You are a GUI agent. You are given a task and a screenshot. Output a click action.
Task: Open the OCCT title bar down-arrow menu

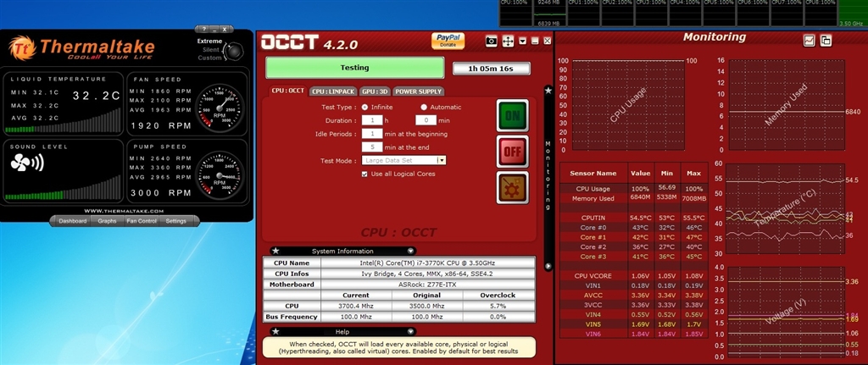pyautogui.click(x=522, y=41)
